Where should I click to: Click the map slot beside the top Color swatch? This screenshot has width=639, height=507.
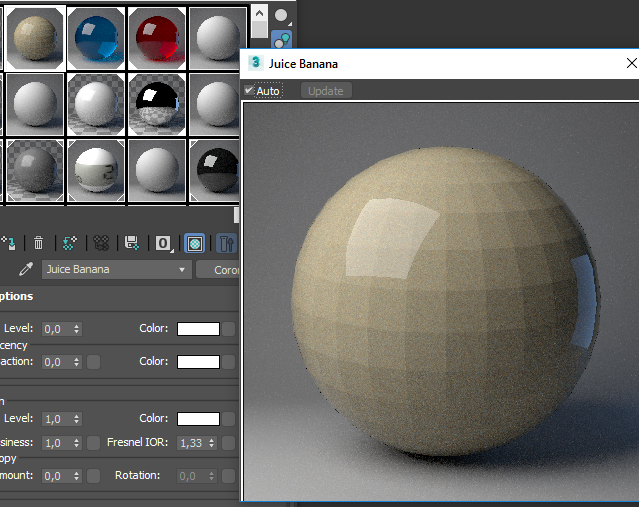pos(229,329)
